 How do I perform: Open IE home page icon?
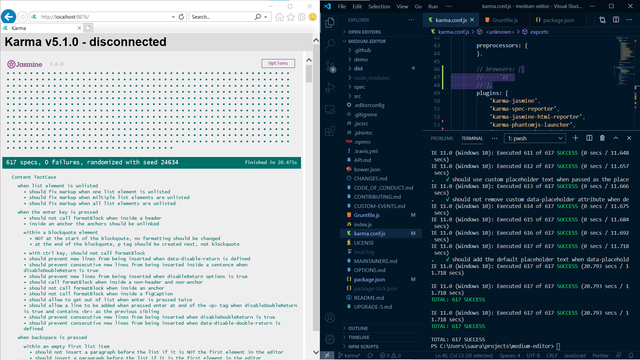click(279, 17)
